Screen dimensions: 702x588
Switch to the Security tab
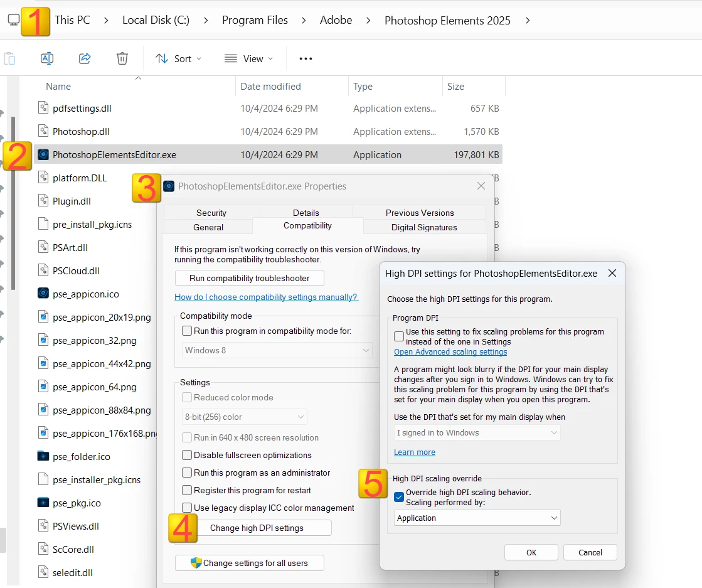click(211, 213)
